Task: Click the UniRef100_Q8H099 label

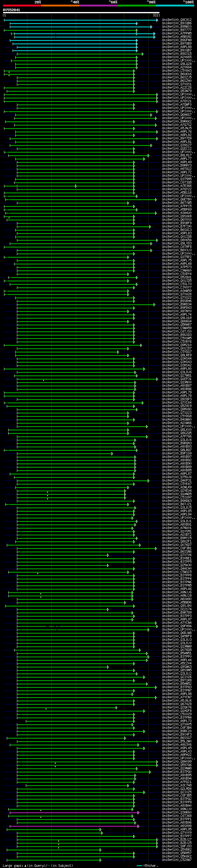Action: click(177, 761)
